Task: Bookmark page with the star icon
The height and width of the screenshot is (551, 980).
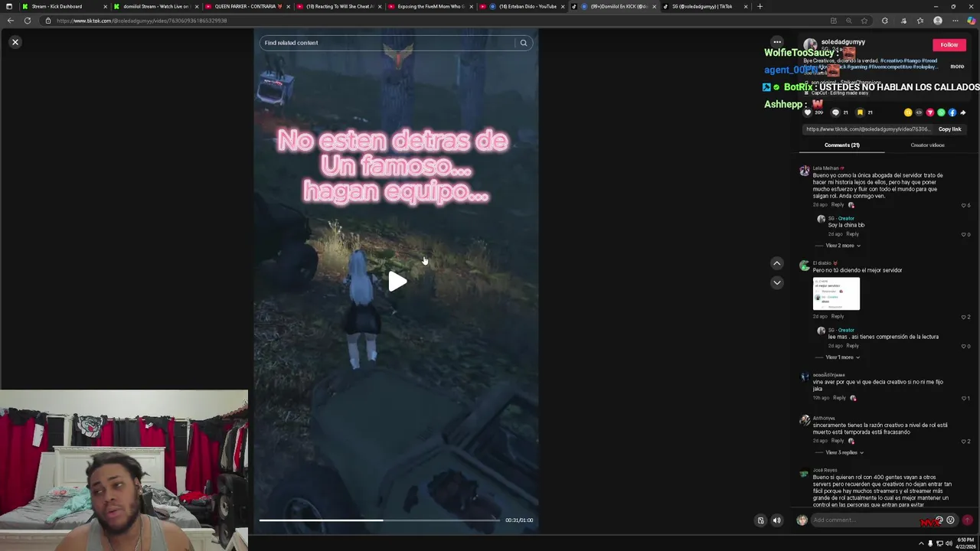Action: [864, 21]
